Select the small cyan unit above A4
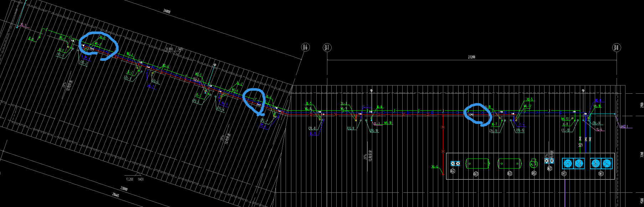The height and width of the screenshot is (207, 644). pos(455,164)
